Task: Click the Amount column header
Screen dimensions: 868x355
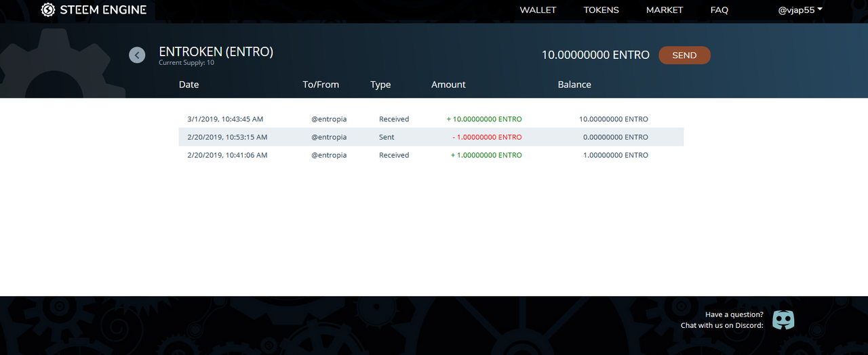Action: coord(448,85)
